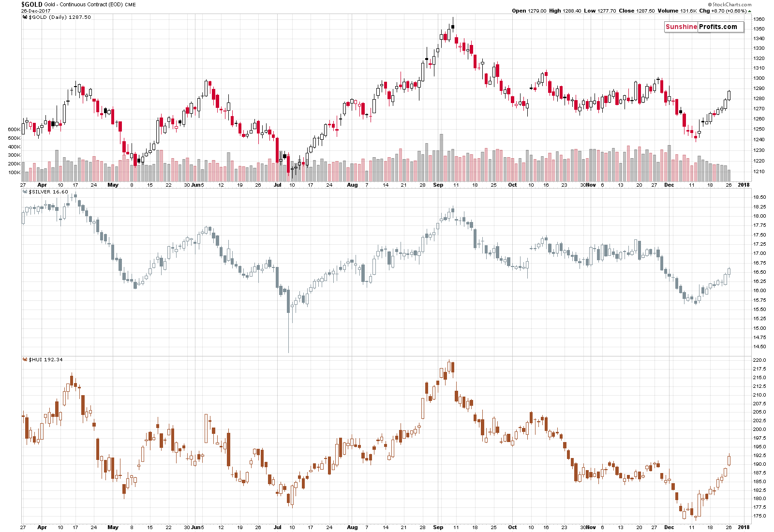Click the CME exchange label
Screen dimensions: 774x532
130,4
